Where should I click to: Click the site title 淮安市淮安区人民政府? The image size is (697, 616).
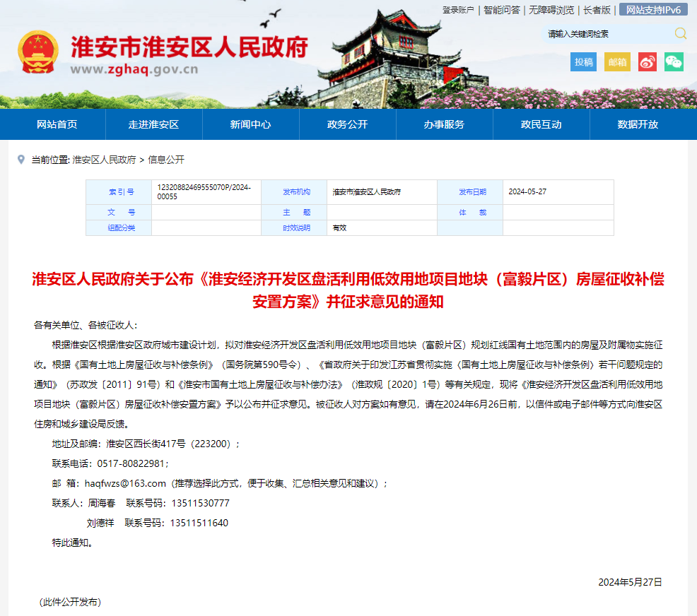click(x=190, y=47)
